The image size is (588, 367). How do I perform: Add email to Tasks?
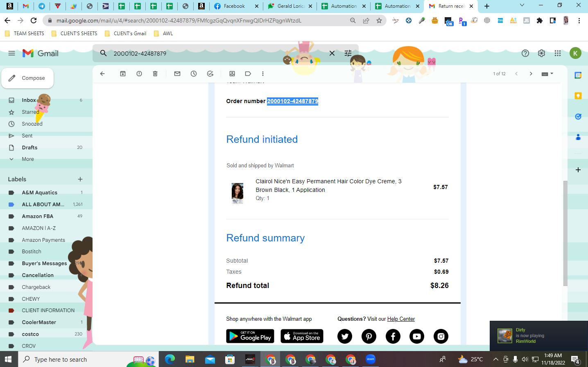tap(210, 74)
